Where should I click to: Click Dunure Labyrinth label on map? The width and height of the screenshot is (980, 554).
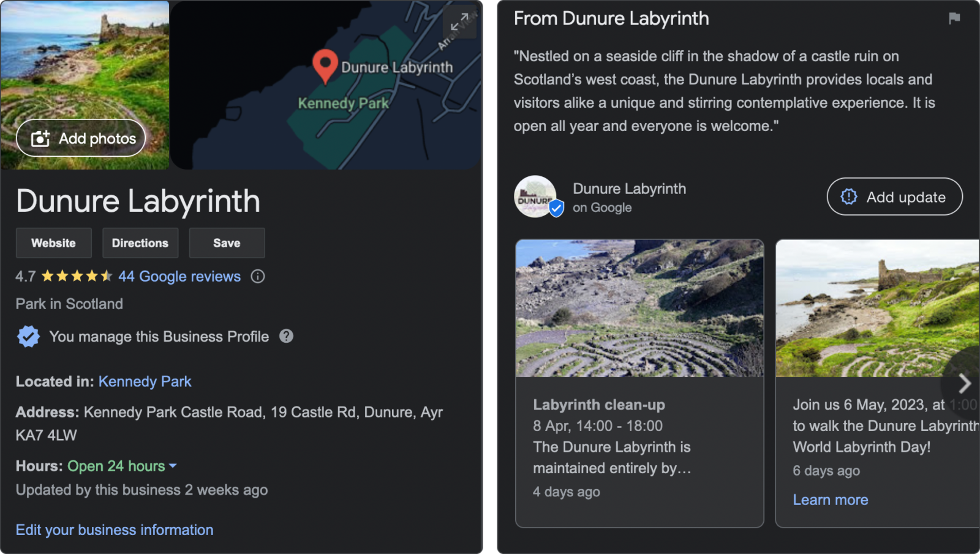397,67
